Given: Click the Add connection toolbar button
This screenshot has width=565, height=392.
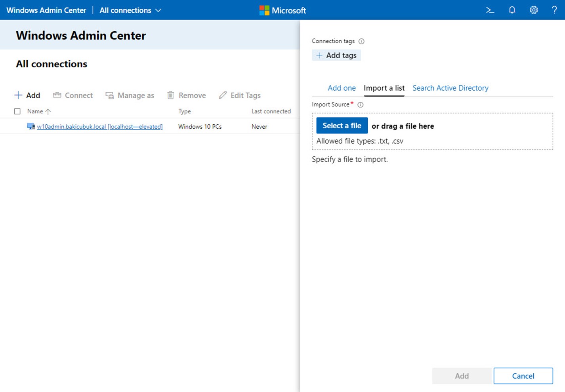Looking at the screenshot, I should pyautogui.click(x=27, y=95).
